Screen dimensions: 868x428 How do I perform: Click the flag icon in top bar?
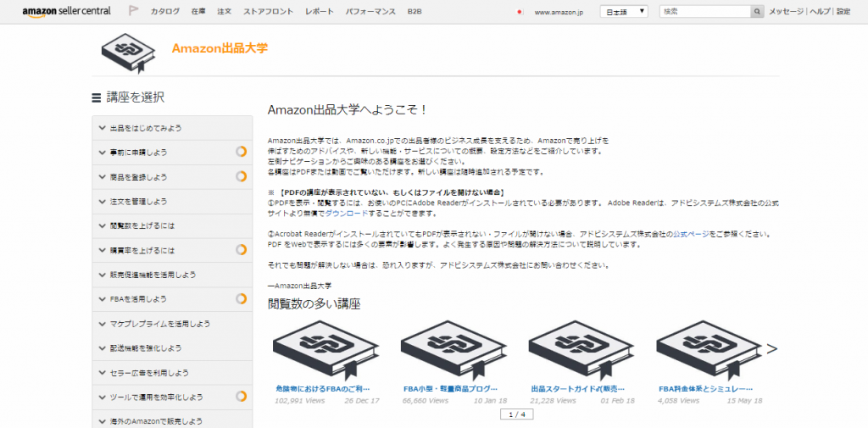[134, 12]
